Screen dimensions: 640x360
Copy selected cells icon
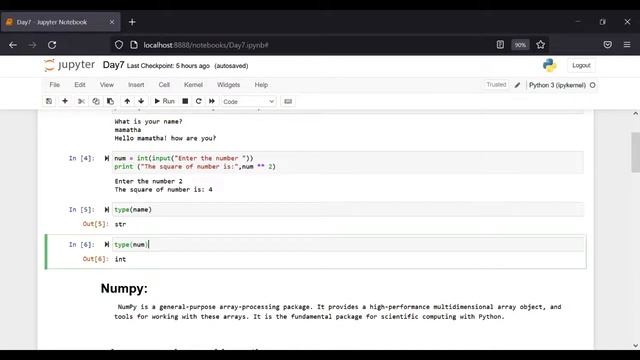click(x=96, y=101)
